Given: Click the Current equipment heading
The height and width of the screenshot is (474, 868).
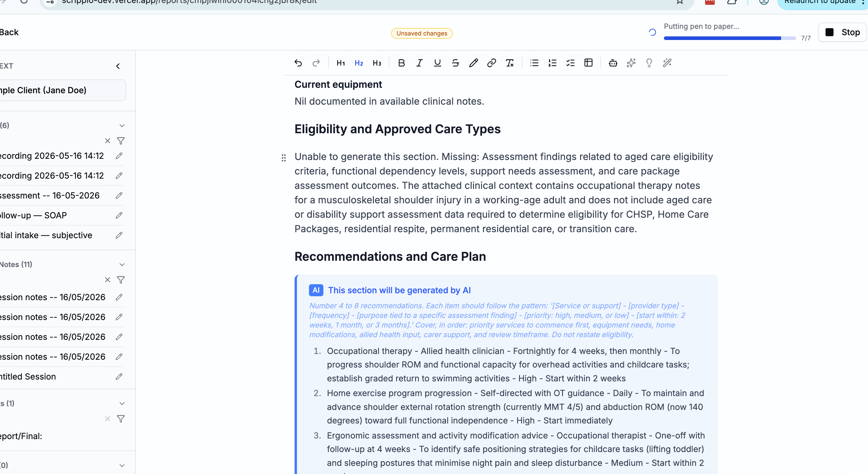Looking at the screenshot, I should coord(338,84).
